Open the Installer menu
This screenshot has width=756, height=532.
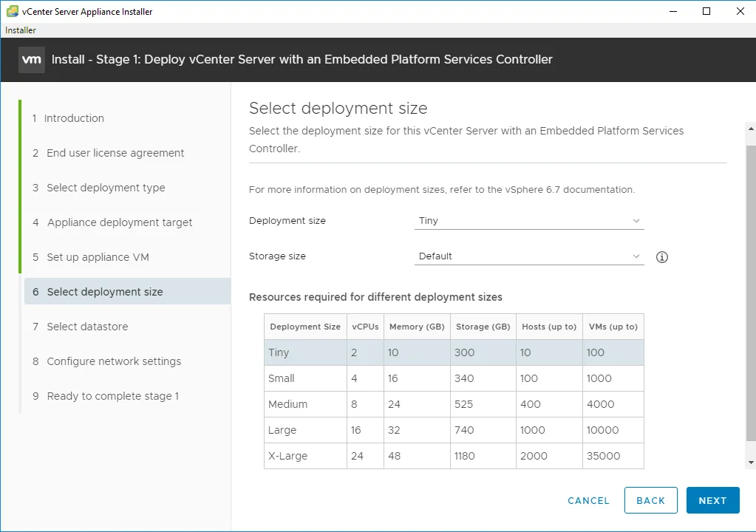point(20,30)
